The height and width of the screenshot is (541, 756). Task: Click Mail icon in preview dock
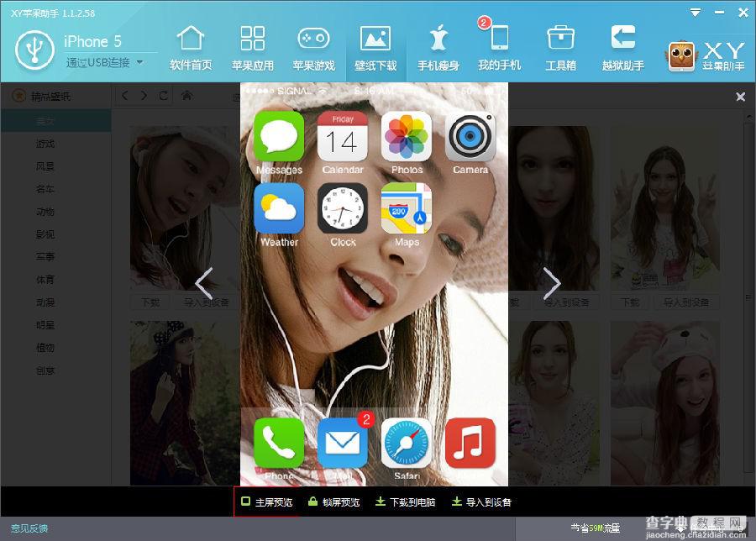pyautogui.click(x=343, y=444)
